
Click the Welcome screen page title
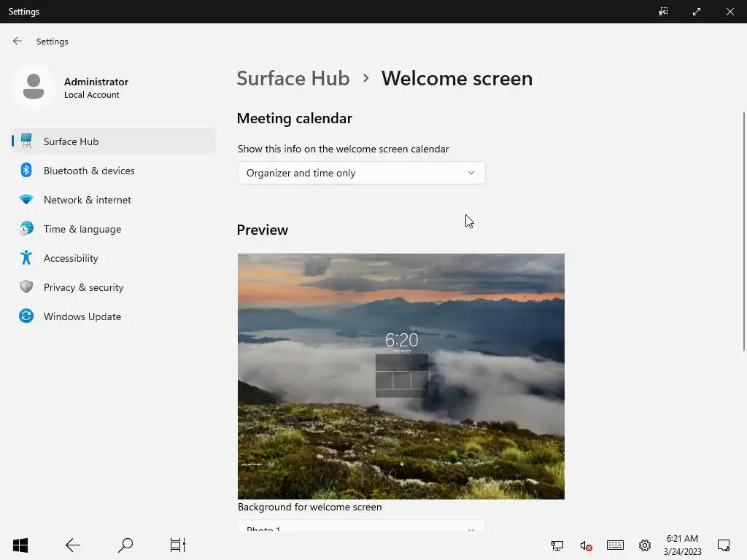(x=457, y=78)
